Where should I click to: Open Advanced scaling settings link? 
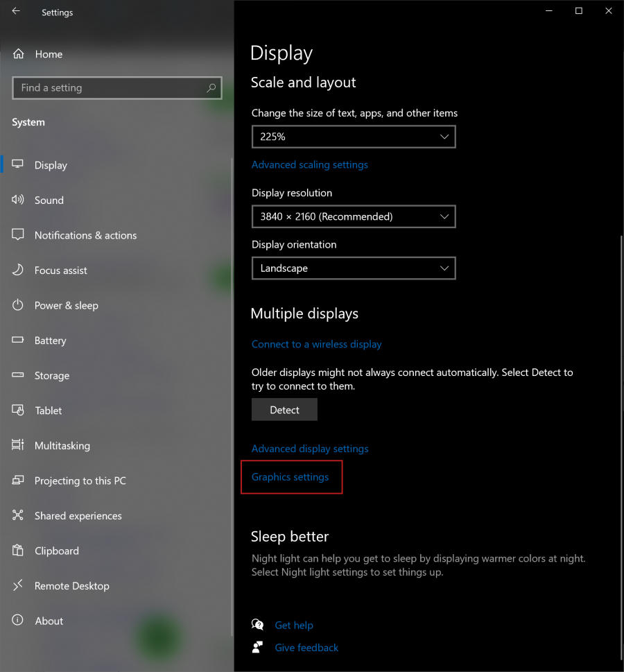309,164
